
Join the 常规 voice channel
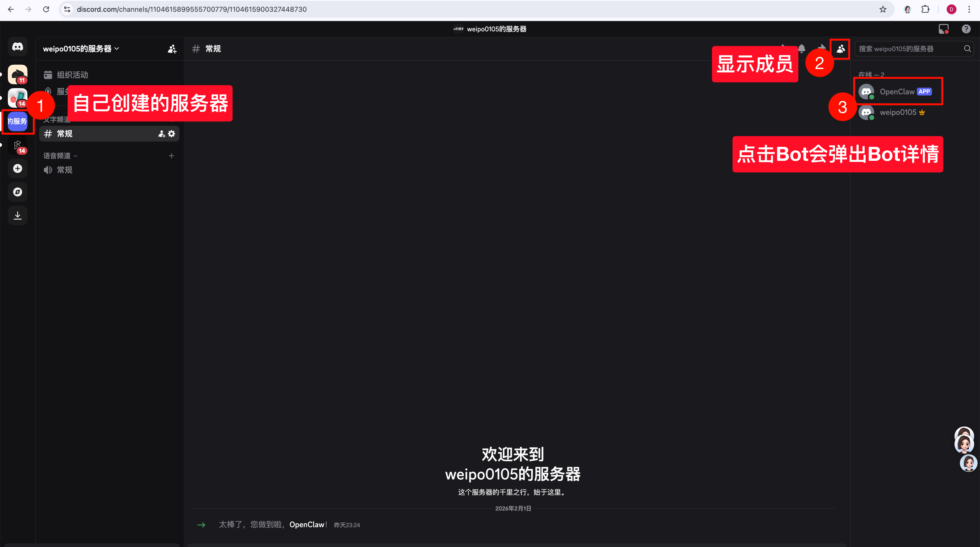click(65, 170)
